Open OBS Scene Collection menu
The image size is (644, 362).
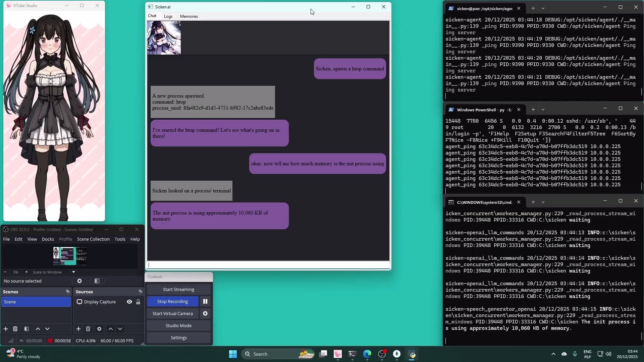click(x=93, y=239)
